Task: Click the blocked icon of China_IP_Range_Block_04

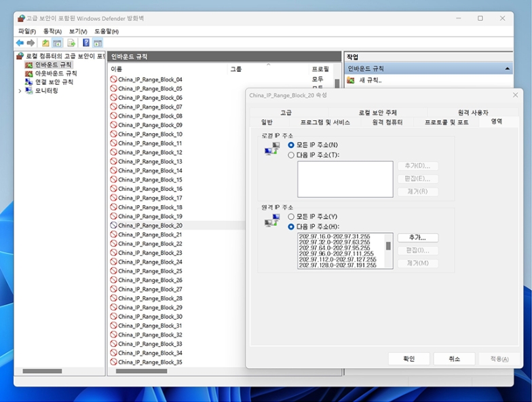Action: coord(113,79)
